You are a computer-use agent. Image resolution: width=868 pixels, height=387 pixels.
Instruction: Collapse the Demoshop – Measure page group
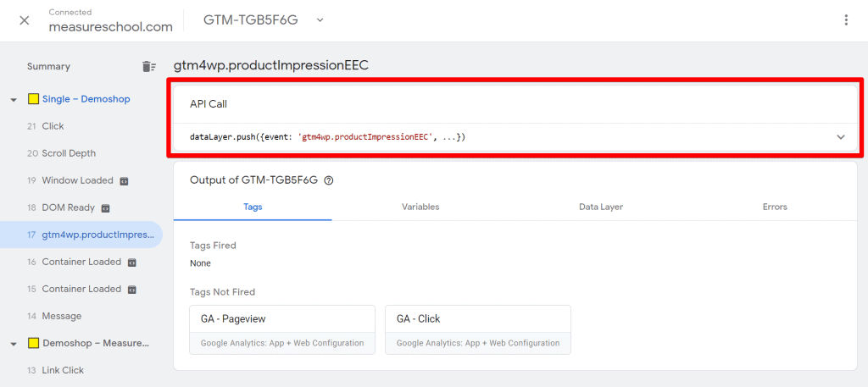[x=14, y=343]
